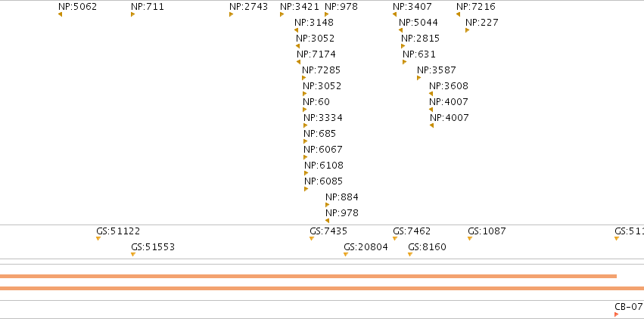Pick the NP:631 feature
Screen dimensions: 644x319
[405, 62]
